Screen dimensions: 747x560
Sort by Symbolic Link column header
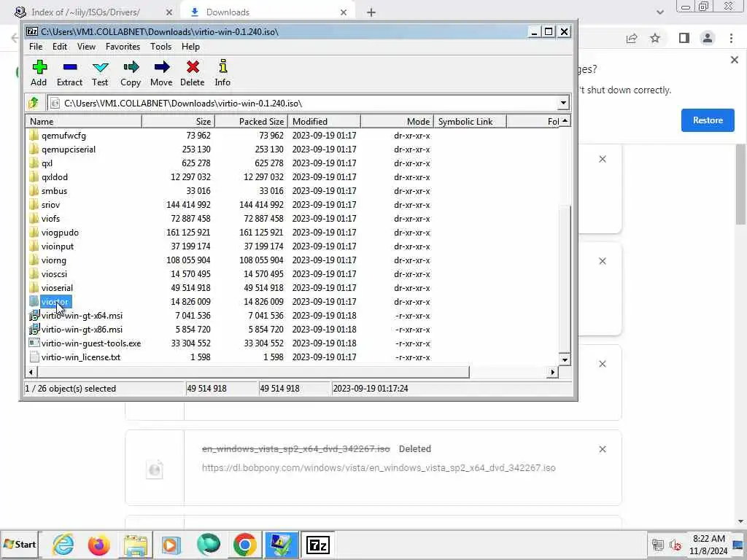[x=470, y=122]
